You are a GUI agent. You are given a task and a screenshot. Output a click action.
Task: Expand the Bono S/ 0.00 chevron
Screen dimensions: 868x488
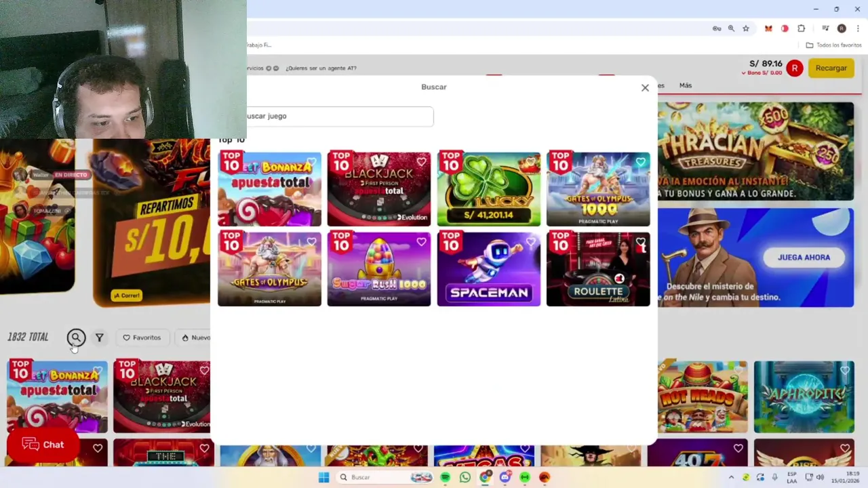pos(744,73)
